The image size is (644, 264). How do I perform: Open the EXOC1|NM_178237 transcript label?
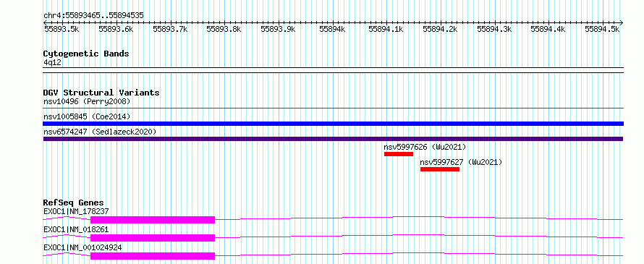[x=76, y=212]
